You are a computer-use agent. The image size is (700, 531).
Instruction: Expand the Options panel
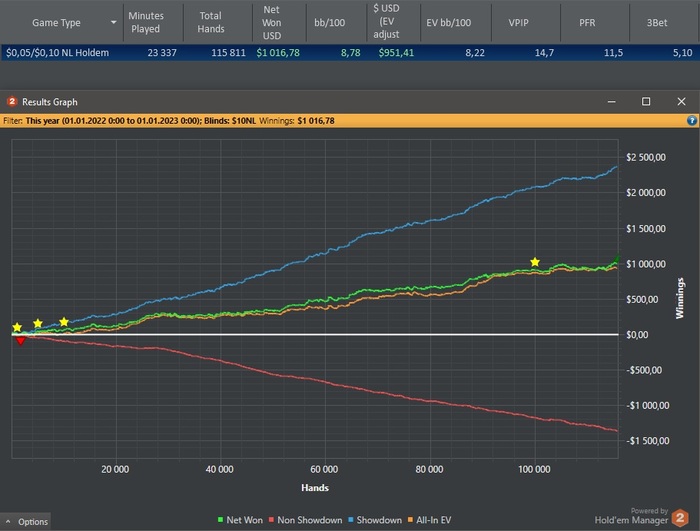click(25, 522)
